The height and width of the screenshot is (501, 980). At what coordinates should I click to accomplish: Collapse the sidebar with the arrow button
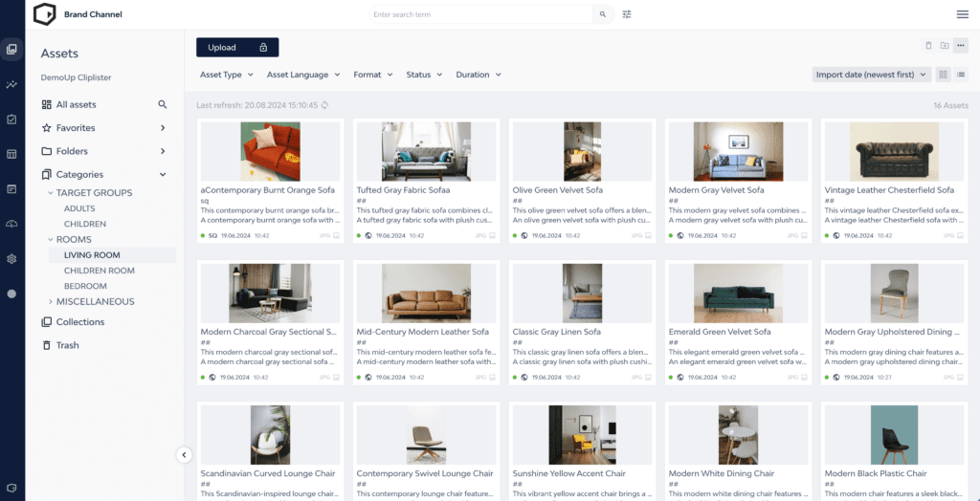[x=185, y=455]
